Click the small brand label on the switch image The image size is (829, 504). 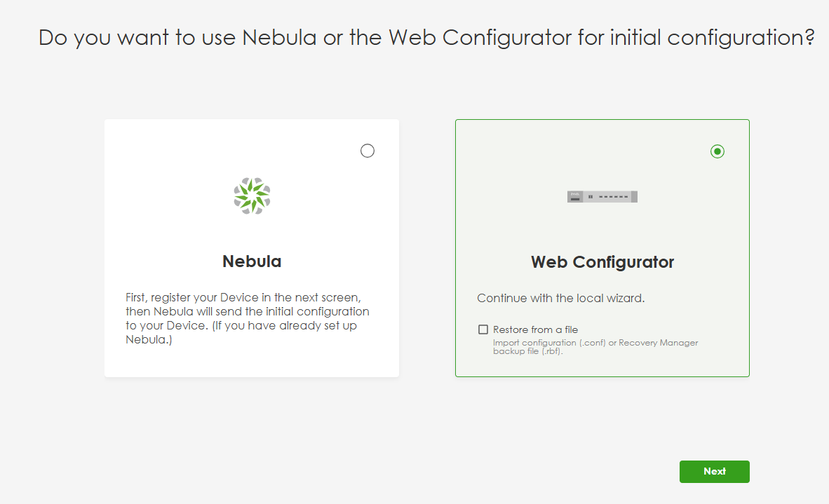(x=575, y=193)
